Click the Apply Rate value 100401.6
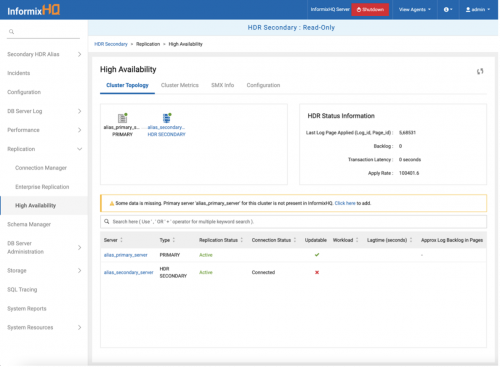 (x=409, y=173)
